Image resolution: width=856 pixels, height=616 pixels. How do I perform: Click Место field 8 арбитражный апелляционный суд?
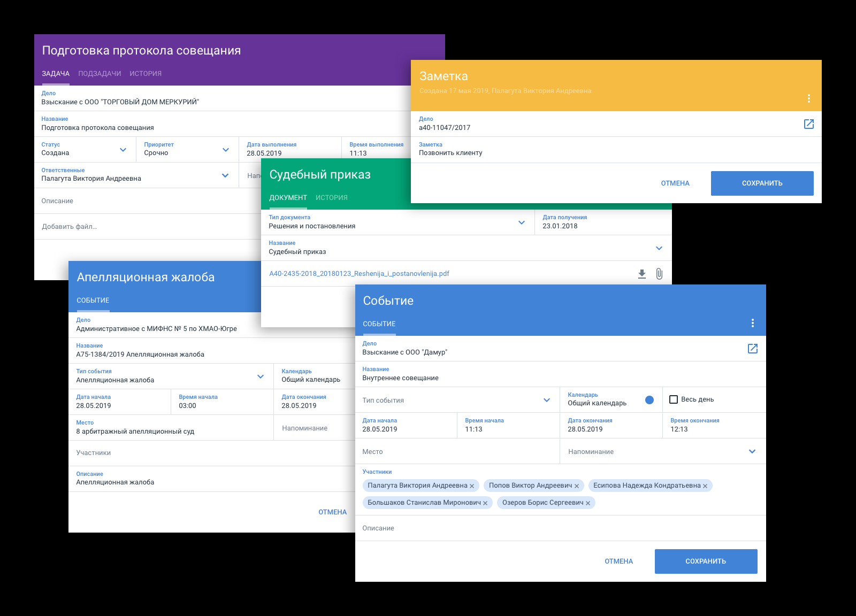click(x=171, y=428)
